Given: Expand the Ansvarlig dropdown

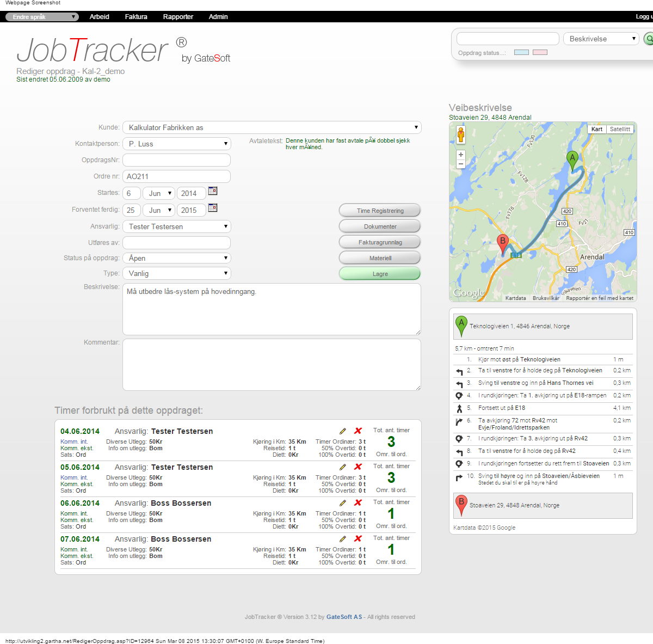Looking at the screenshot, I should tap(177, 226).
